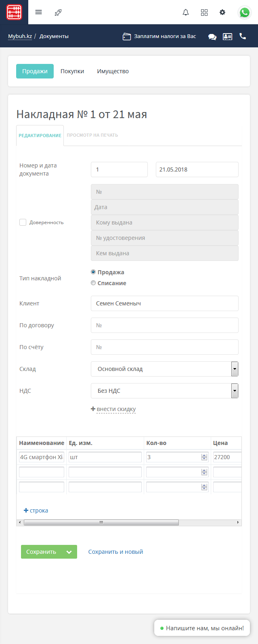Screen dimensions: 258x644
Task: Select Продажа invoice type
Action: point(93,272)
